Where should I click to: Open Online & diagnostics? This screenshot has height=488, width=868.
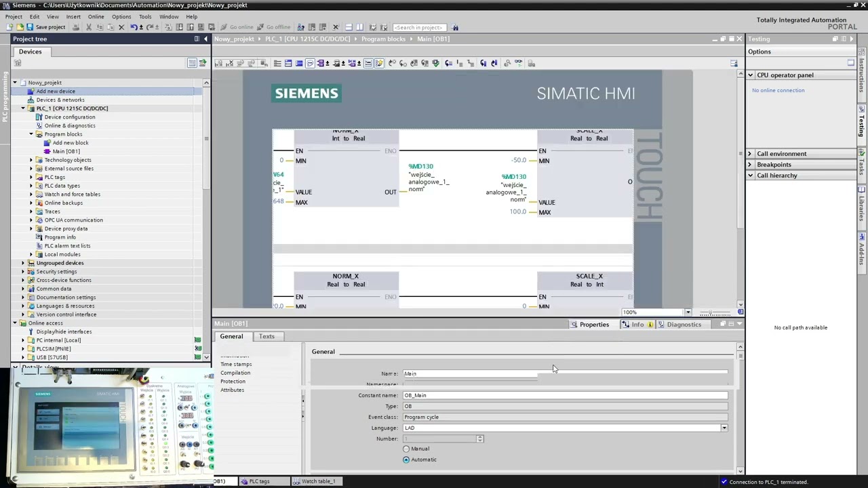pos(70,125)
